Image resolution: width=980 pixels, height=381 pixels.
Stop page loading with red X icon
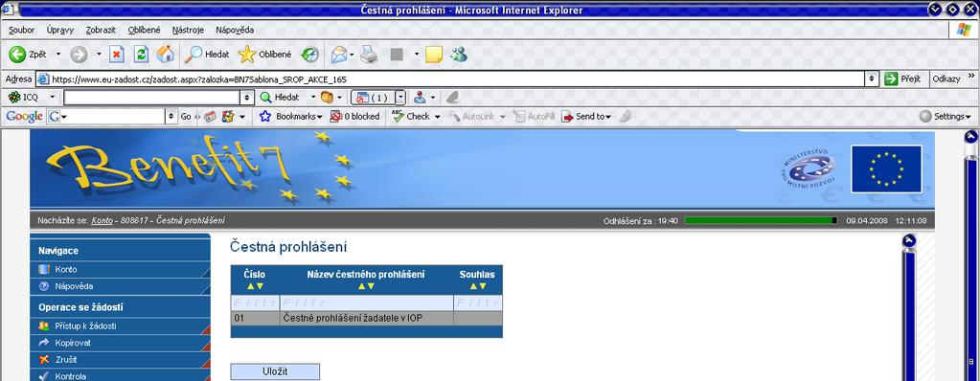(x=117, y=55)
